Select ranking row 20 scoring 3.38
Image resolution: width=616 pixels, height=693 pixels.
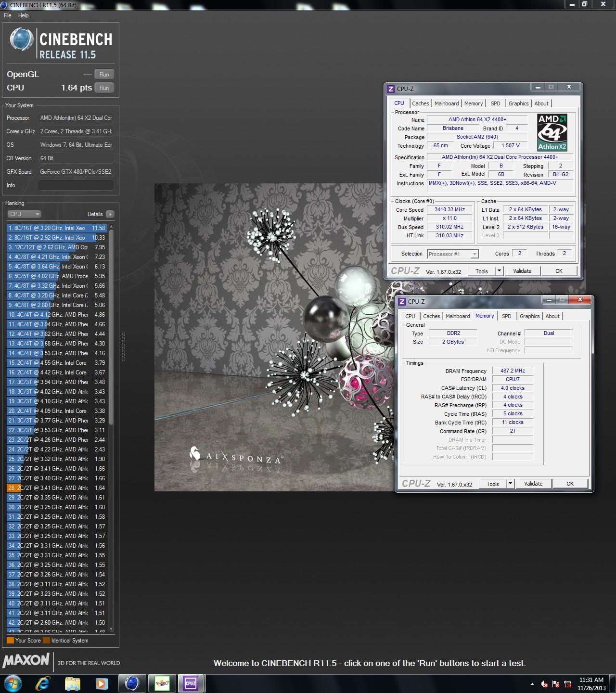(x=57, y=411)
